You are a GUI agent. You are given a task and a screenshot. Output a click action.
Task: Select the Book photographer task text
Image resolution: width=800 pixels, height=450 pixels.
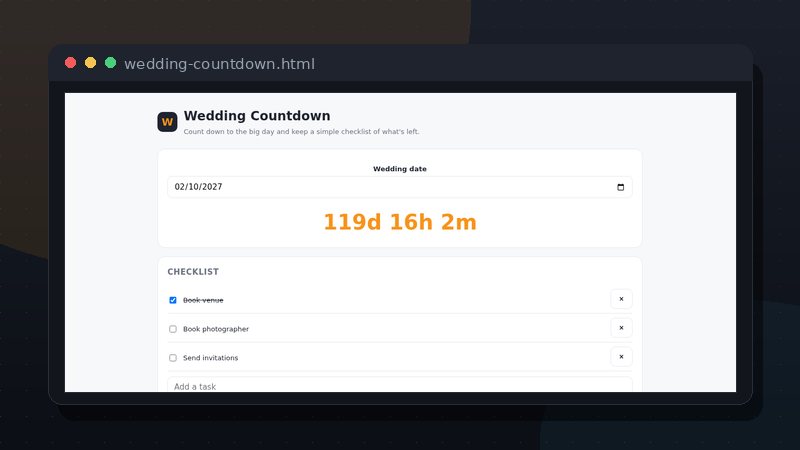(x=216, y=329)
